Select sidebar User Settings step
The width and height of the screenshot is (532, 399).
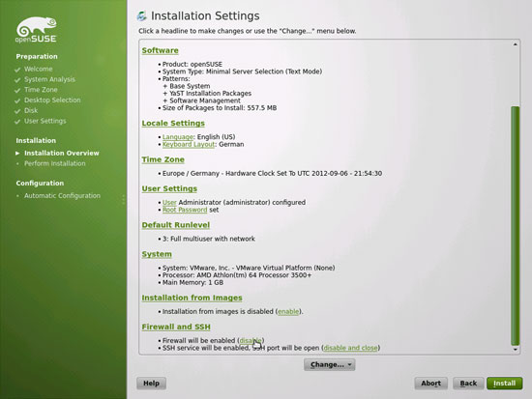coord(45,121)
